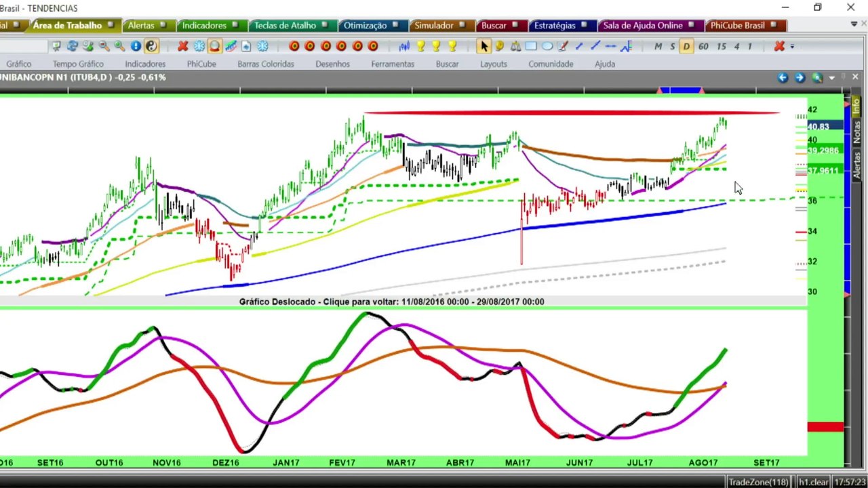Click the blue candlestick chart icon
868x488 pixels.
(x=405, y=46)
